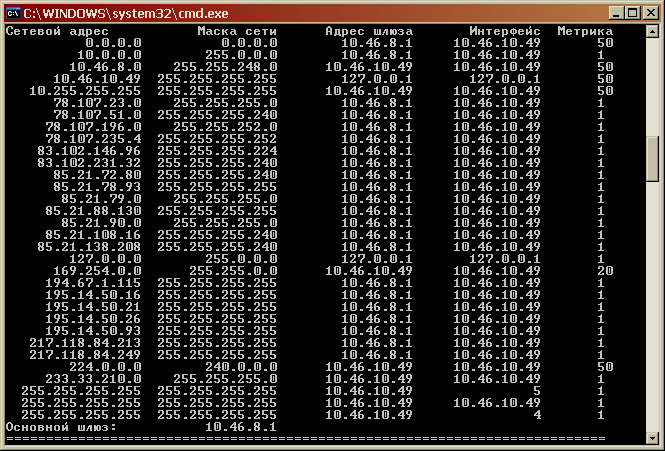Open the cmd.exe system menu icon
The image size is (665, 451).
coord(13,12)
